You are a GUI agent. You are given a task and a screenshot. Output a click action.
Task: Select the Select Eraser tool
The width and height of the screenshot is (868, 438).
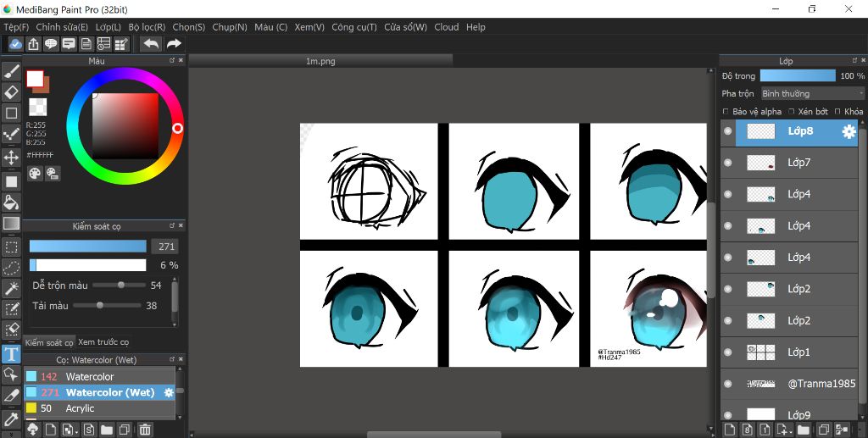pos(11,330)
